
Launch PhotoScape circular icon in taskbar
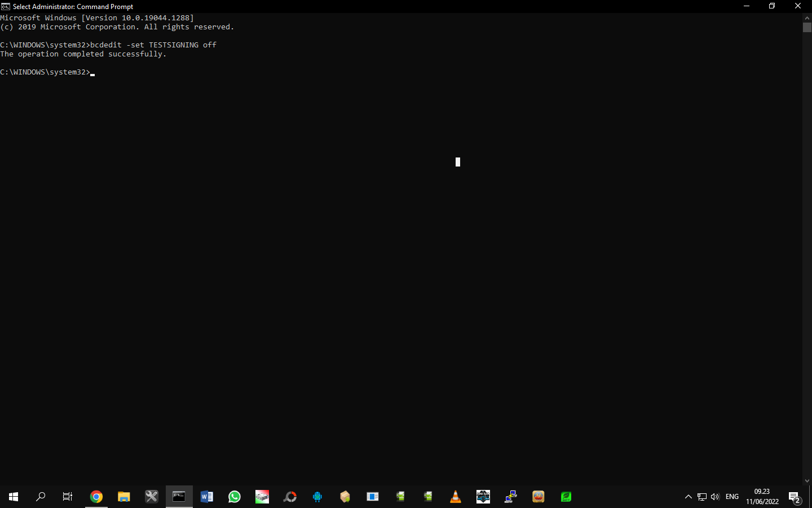tap(290, 497)
